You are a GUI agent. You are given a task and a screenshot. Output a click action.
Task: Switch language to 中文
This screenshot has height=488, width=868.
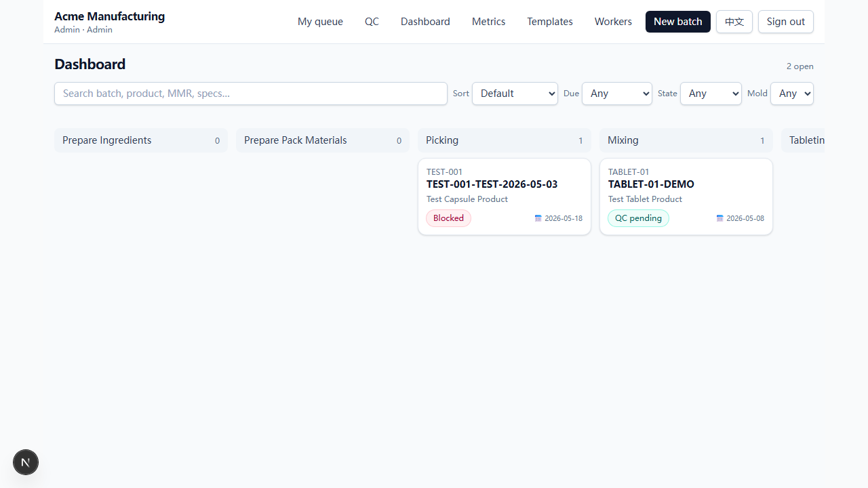734,22
